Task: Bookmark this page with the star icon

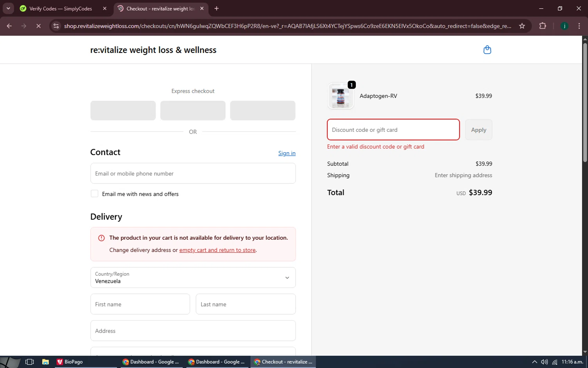Action: pos(522,26)
